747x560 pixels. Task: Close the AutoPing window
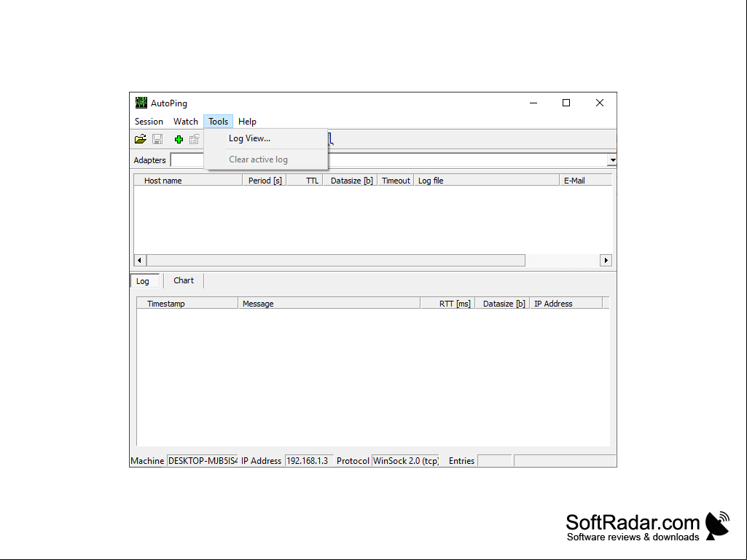point(600,103)
